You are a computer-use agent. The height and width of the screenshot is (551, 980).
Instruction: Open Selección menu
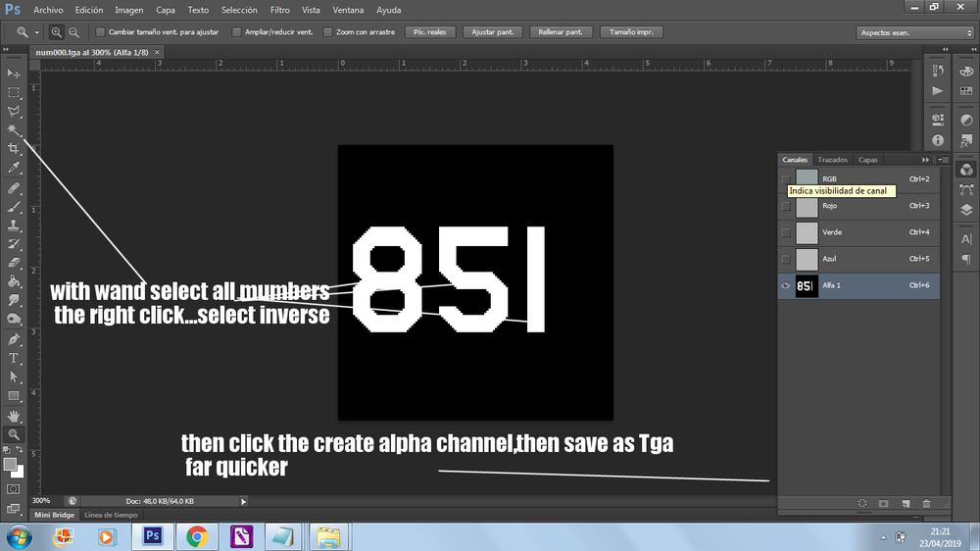click(x=239, y=10)
